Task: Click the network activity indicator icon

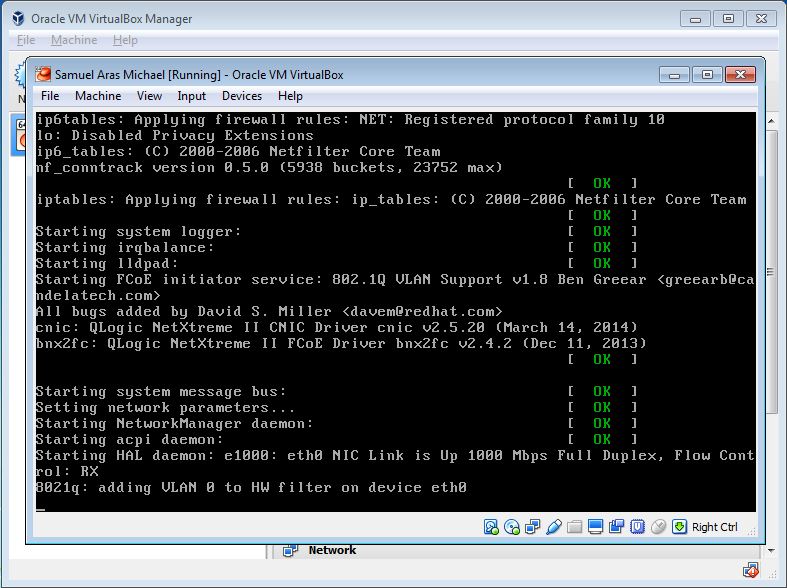Action: click(533, 527)
